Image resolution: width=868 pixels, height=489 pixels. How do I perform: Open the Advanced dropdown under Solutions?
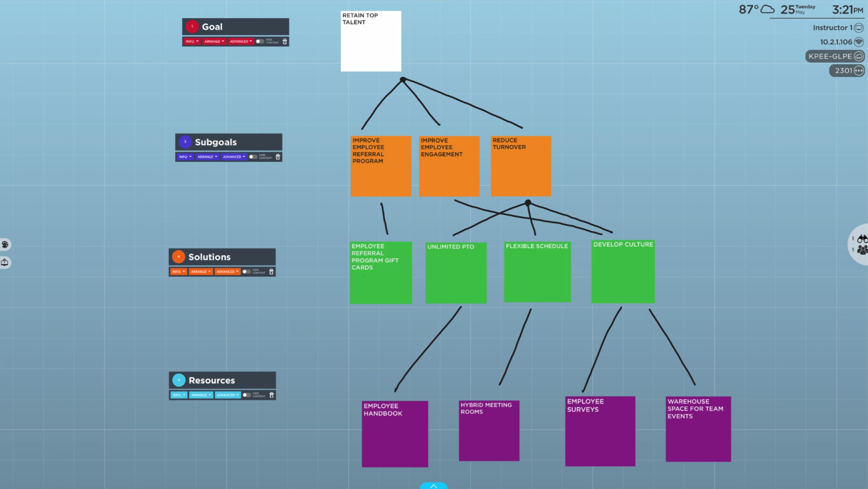tap(227, 271)
